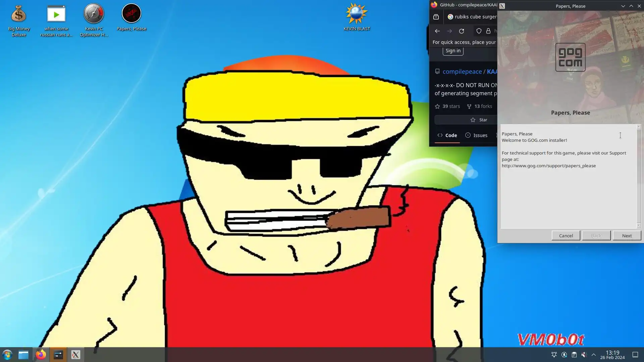Image resolution: width=644 pixels, height=362 pixels.
Task: Open file manager from the taskbar
Action: pos(23,355)
